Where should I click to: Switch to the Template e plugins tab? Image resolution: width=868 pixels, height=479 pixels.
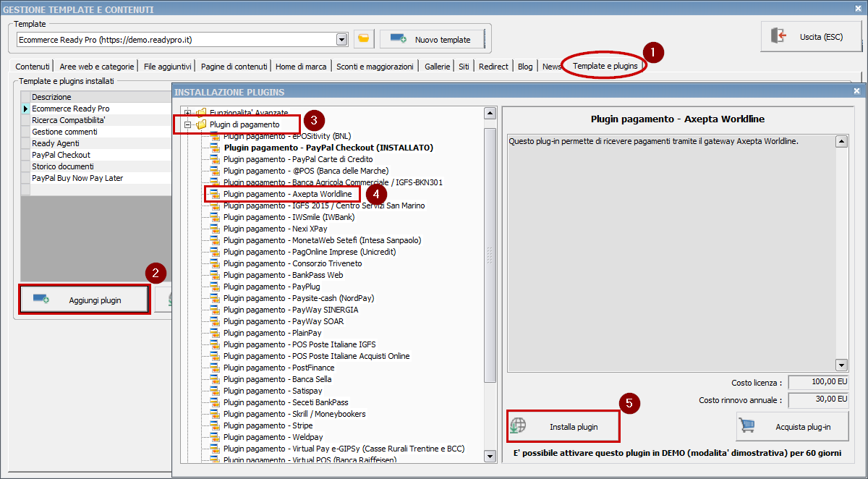tap(604, 65)
